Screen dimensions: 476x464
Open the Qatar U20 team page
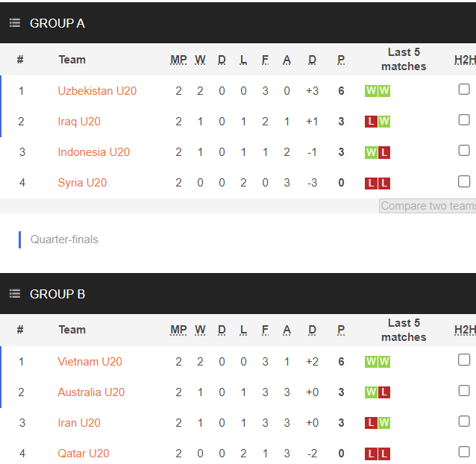coord(84,454)
